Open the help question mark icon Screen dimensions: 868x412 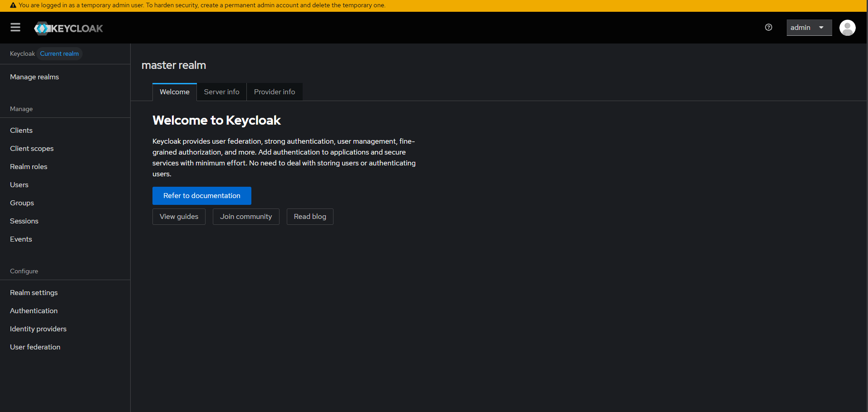click(x=768, y=28)
